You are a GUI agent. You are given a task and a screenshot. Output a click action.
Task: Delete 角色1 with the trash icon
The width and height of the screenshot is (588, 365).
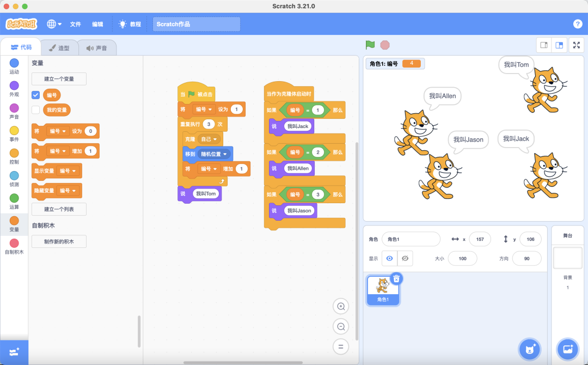point(396,279)
